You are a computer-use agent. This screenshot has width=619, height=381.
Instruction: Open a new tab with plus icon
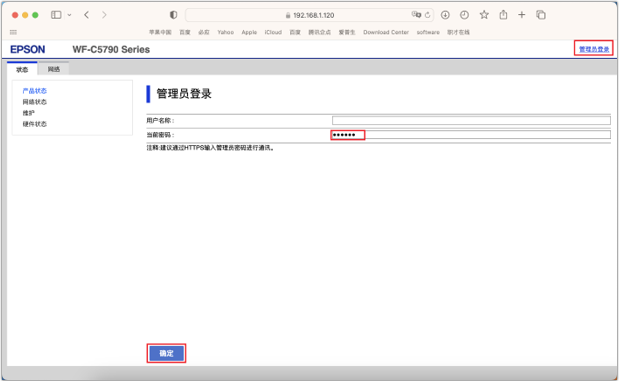click(521, 15)
